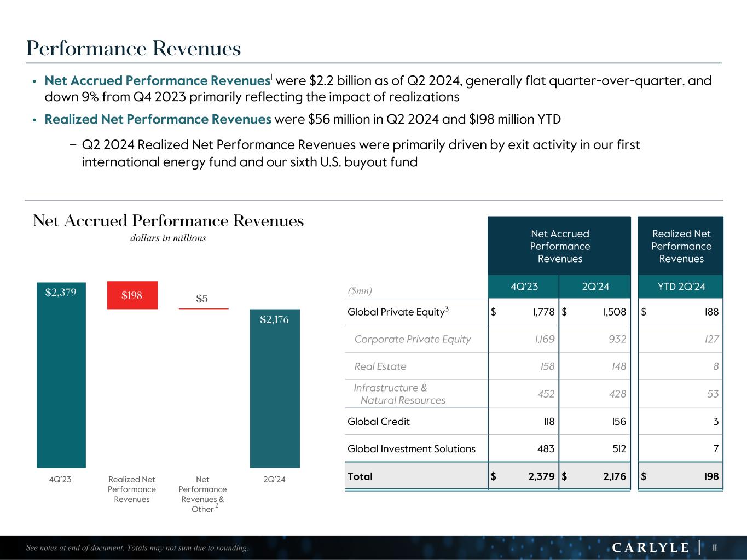Click the Corporate Private Equity row label
This screenshot has height=560, width=747.
[x=412, y=339]
